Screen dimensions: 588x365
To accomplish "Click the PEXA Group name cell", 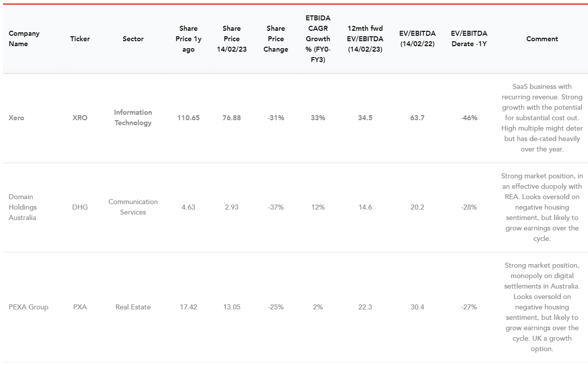I will point(28,307).
